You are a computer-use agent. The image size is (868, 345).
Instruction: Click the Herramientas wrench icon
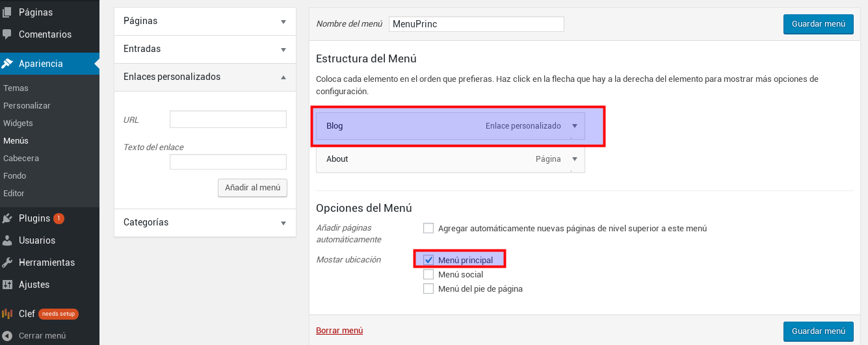click(x=7, y=262)
